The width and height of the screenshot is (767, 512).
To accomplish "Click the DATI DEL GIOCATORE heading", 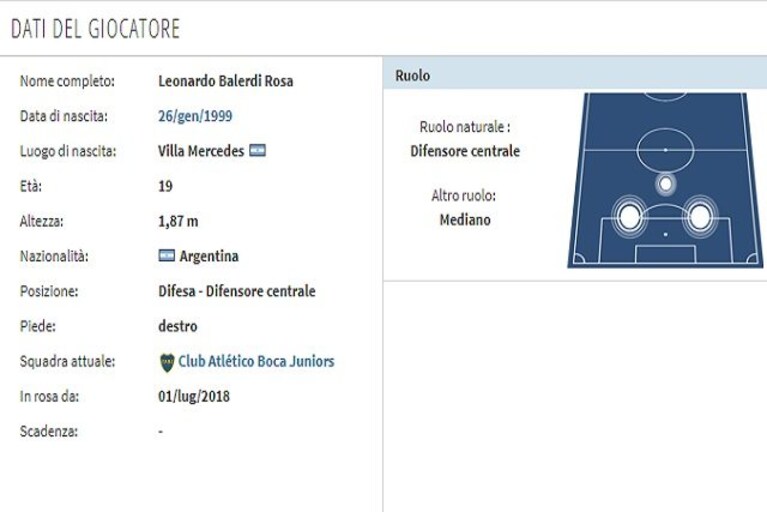I will (x=95, y=29).
